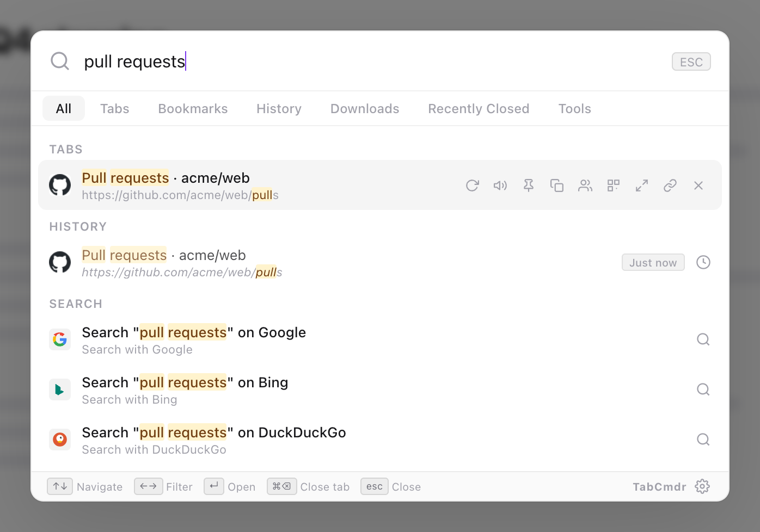Select the All filter tab
The width and height of the screenshot is (760, 532).
click(x=64, y=109)
